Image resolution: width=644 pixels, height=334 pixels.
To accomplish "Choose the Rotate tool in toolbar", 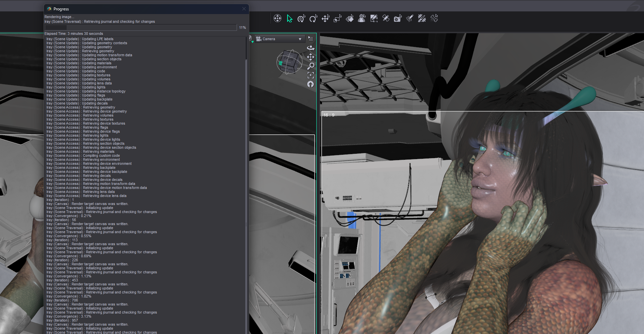I will point(313,18).
